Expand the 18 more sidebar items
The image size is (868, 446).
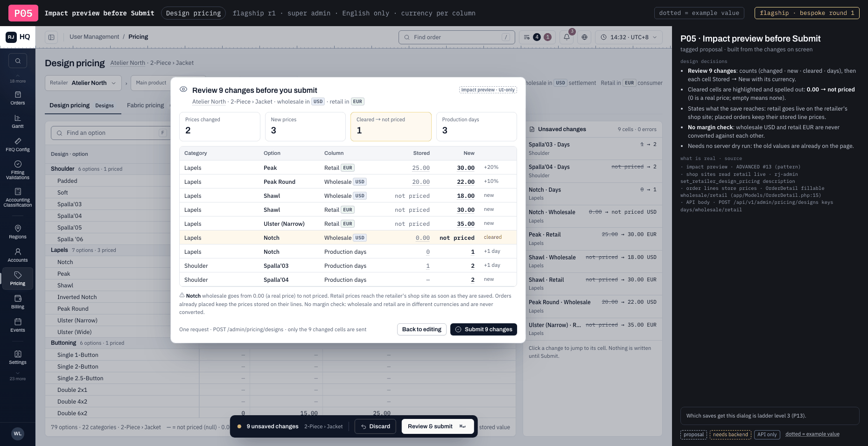[x=18, y=78]
